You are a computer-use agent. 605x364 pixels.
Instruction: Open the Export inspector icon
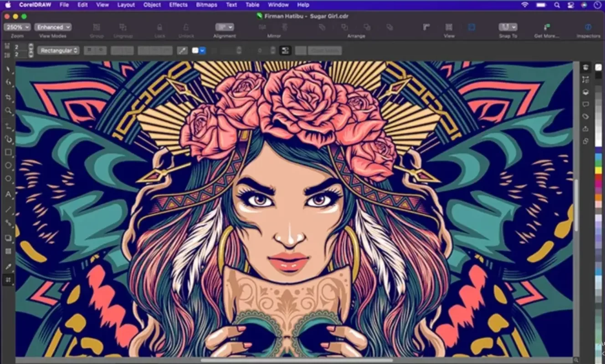(x=586, y=129)
